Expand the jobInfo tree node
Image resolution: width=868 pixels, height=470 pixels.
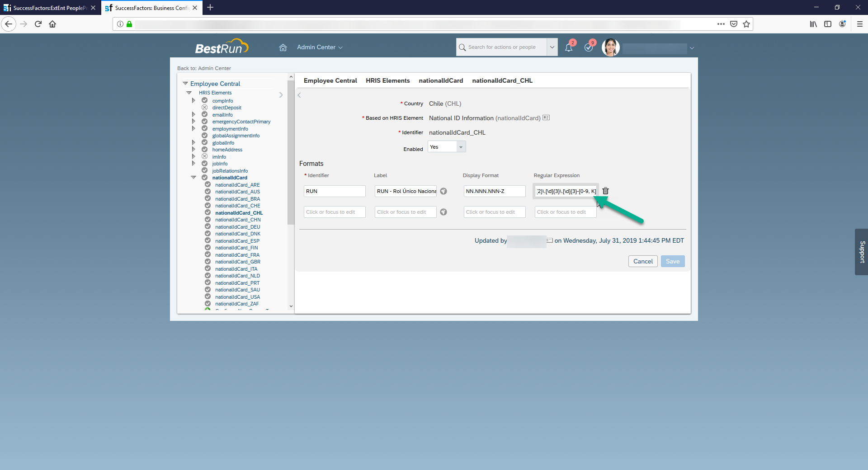pos(193,164)
